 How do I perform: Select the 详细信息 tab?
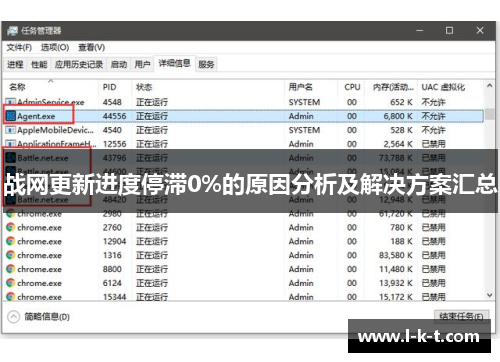click(174, 63)
